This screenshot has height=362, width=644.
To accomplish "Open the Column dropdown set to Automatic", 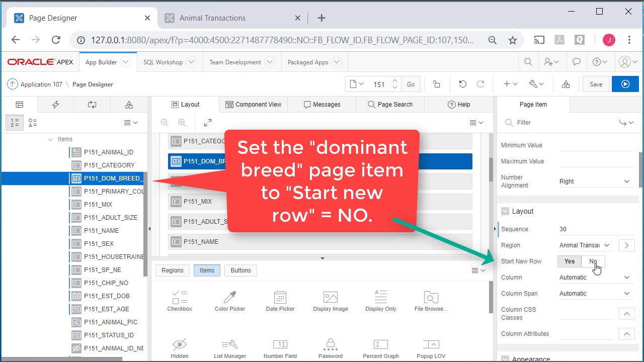I will tap(595, 278).
